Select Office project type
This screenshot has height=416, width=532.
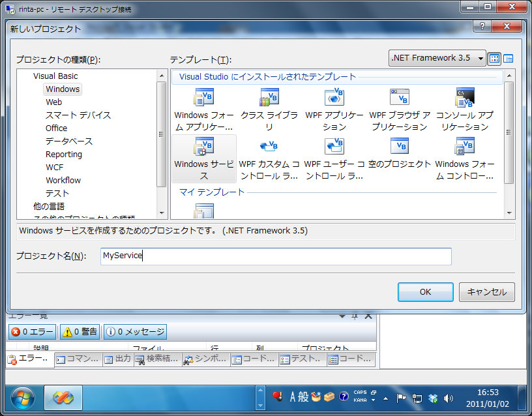click(x=56, y=128)
